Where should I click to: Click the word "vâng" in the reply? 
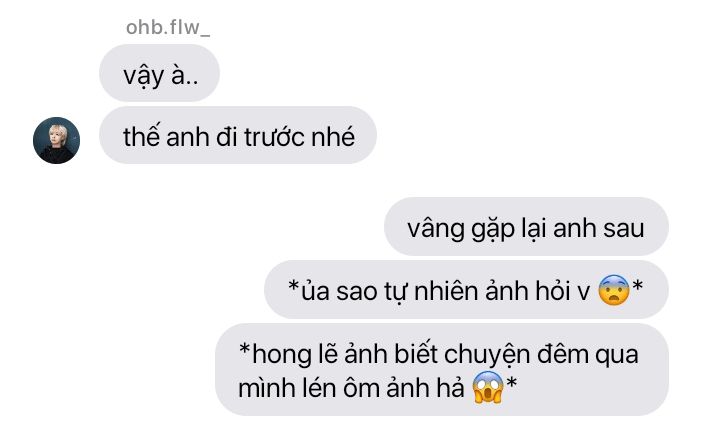pos(436,229)
